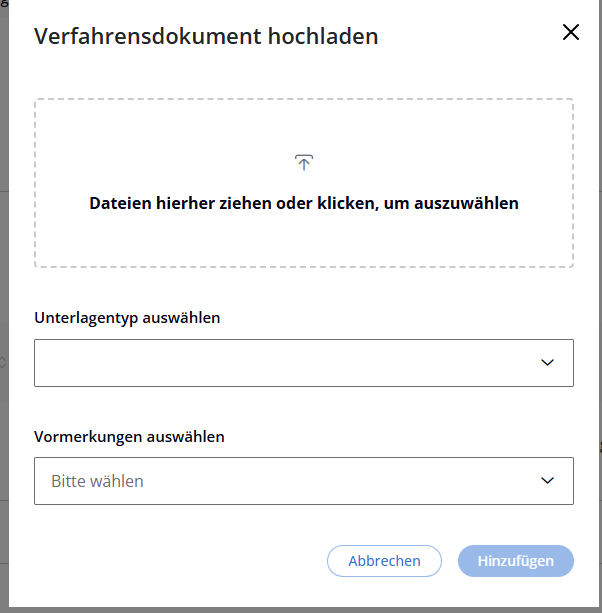Expand the Vormerkungen chevron arrow
The height and width of the screenshot is (613, 602).
click(547, 481)
